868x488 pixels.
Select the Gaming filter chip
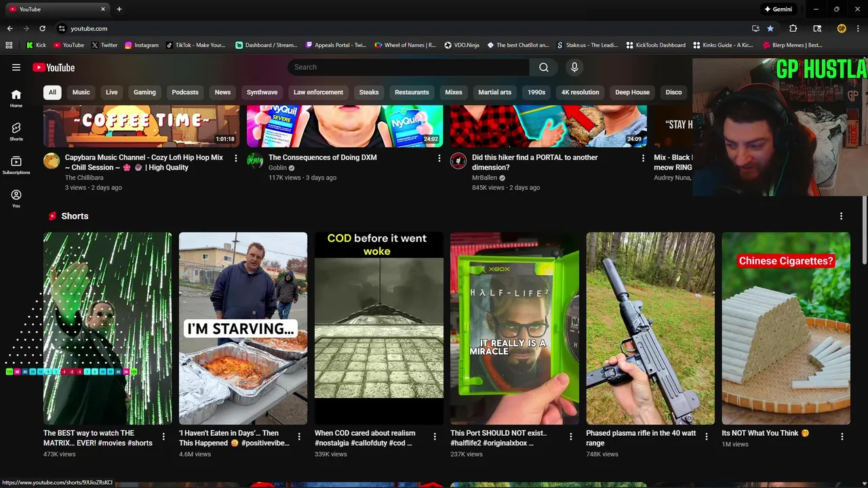click(x=144, y=92)
